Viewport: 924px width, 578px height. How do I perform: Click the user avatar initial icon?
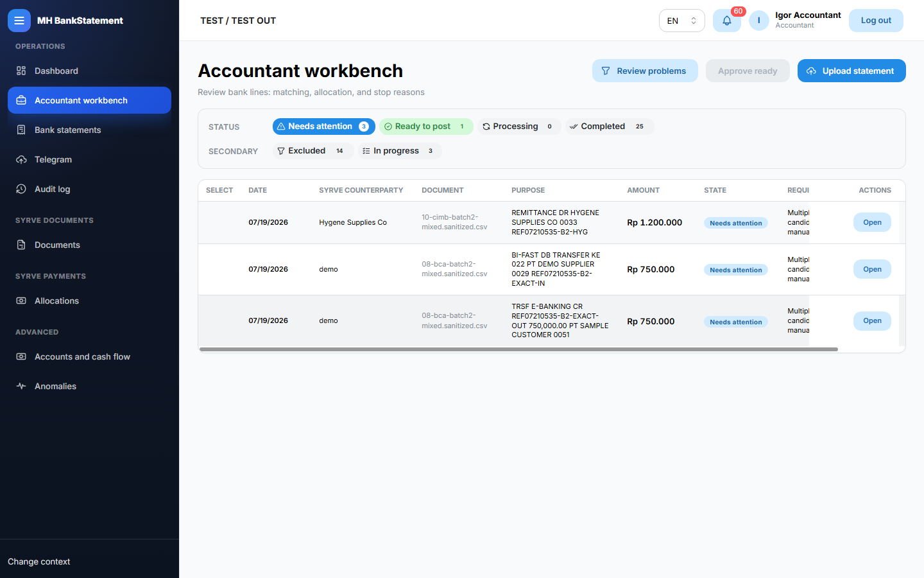click(x=759, y=21)
